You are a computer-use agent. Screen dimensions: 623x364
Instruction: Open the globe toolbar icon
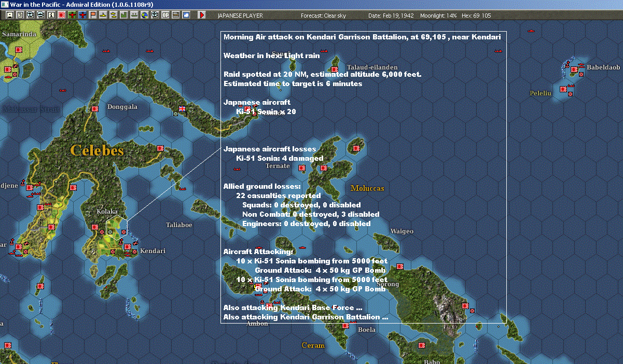tap(144, 15)
